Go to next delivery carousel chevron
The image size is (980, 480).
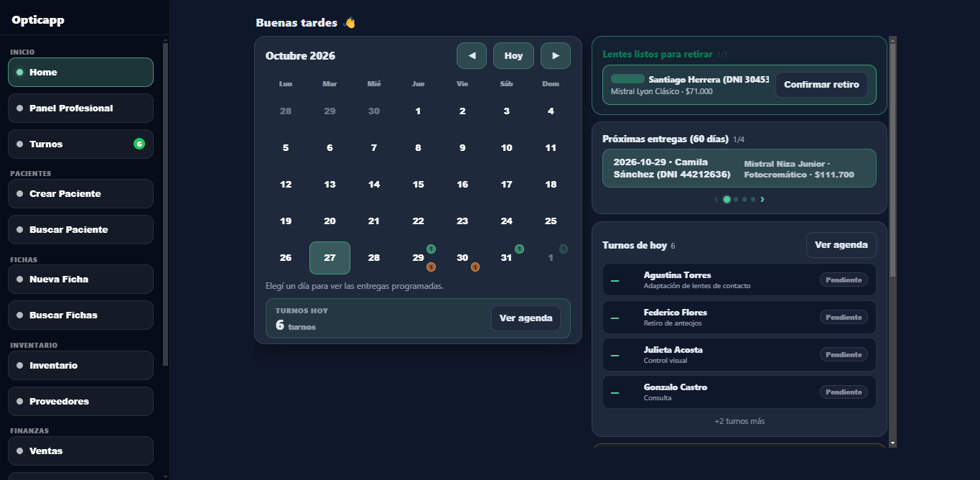click(x=762, y=200)
